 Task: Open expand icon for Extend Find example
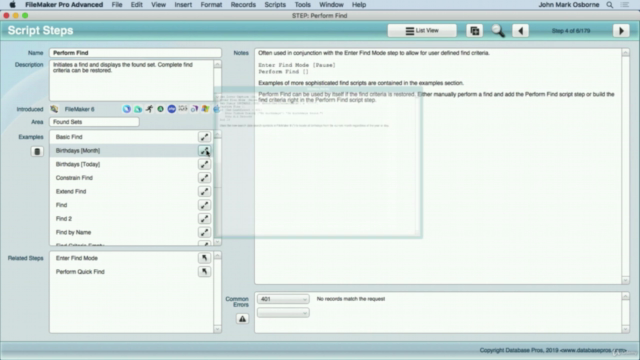tap(204, 191)
